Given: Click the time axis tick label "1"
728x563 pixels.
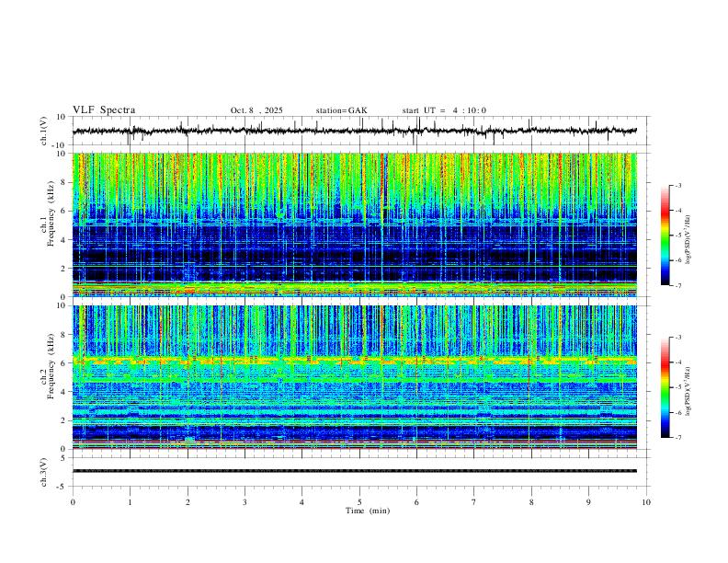Looking at the screenshot, I should pos(130,502).
